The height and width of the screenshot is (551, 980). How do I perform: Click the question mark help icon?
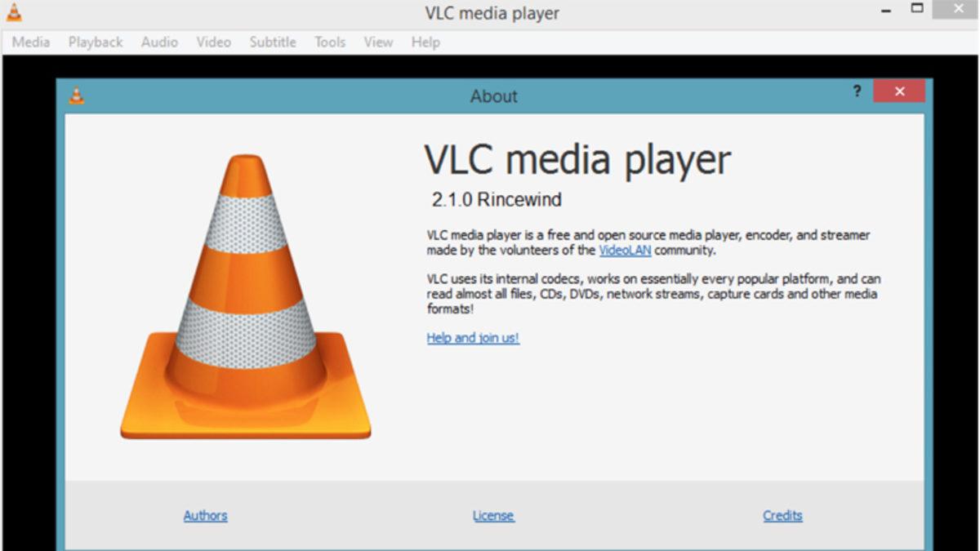click(856, 91)
